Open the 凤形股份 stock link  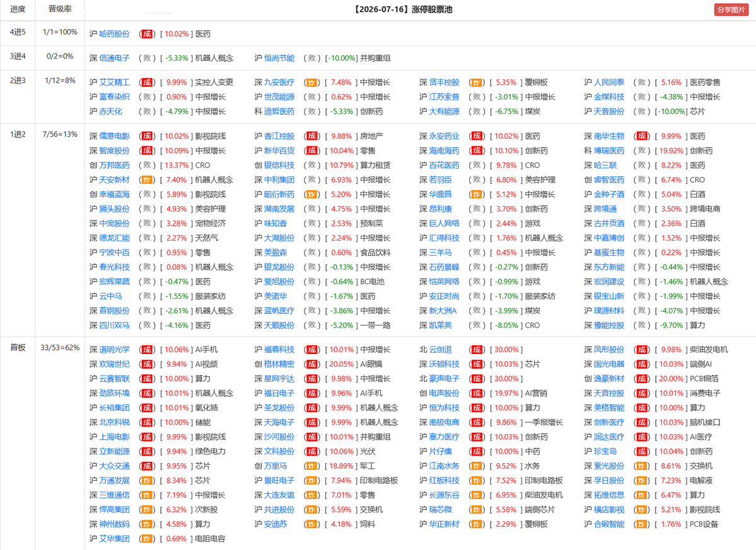609,350
